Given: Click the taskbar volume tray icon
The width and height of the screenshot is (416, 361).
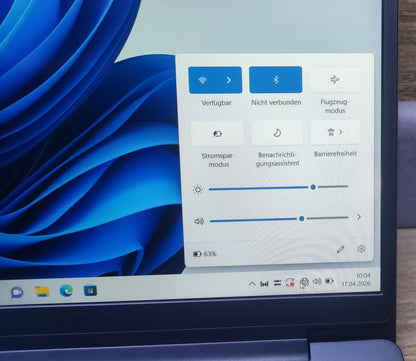Looking at the screenshot, I should tap(317, 281).
